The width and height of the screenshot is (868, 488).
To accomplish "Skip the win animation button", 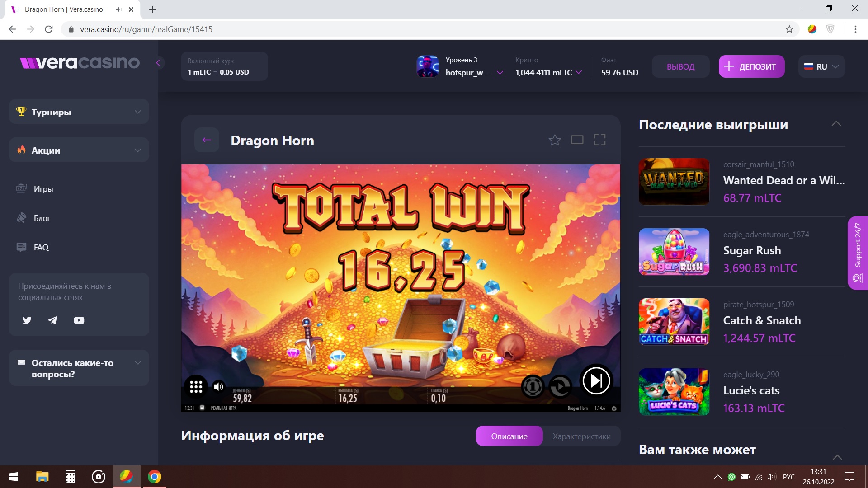I will click(x=596, y=381).
